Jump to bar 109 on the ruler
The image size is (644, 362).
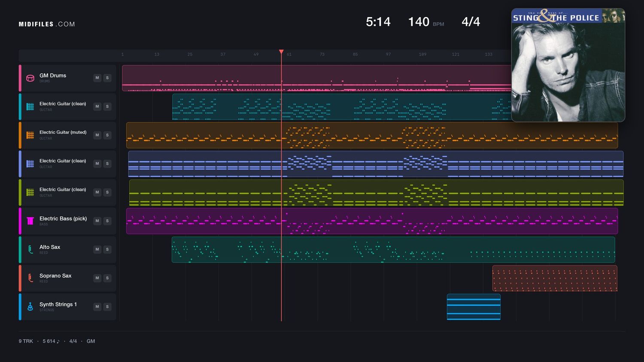[422, 54]
